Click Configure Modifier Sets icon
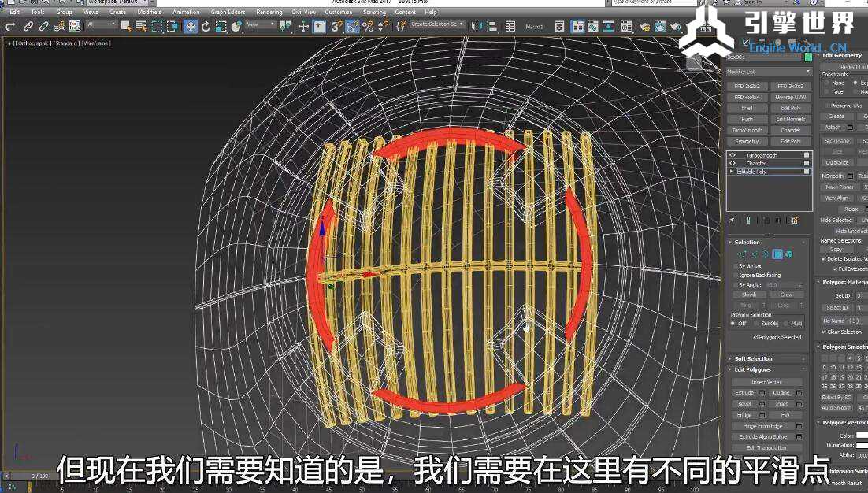This screenshot has height=493, width=868. (795, 221)
